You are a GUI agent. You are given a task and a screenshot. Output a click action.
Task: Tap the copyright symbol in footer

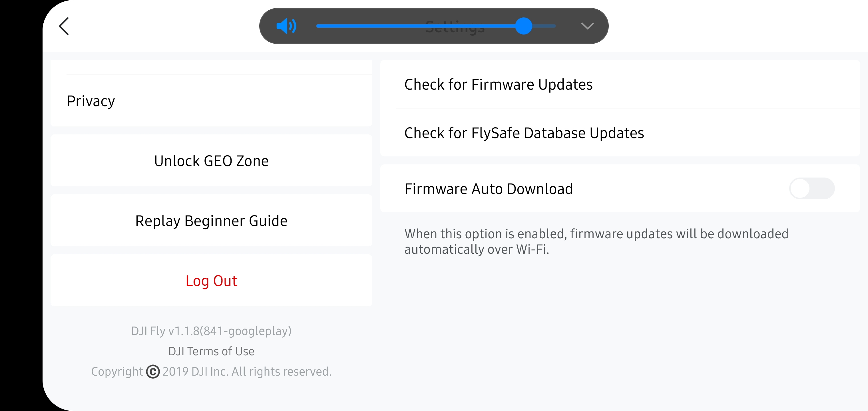153,372
